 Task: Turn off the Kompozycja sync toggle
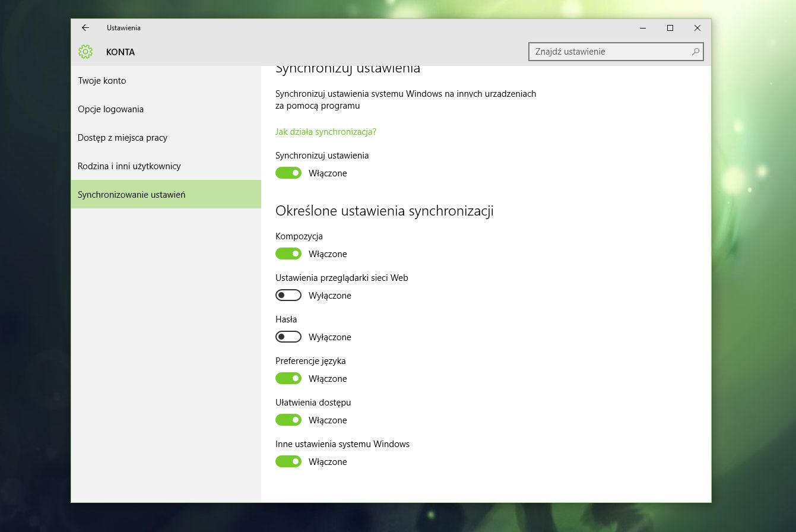point(288,254)
